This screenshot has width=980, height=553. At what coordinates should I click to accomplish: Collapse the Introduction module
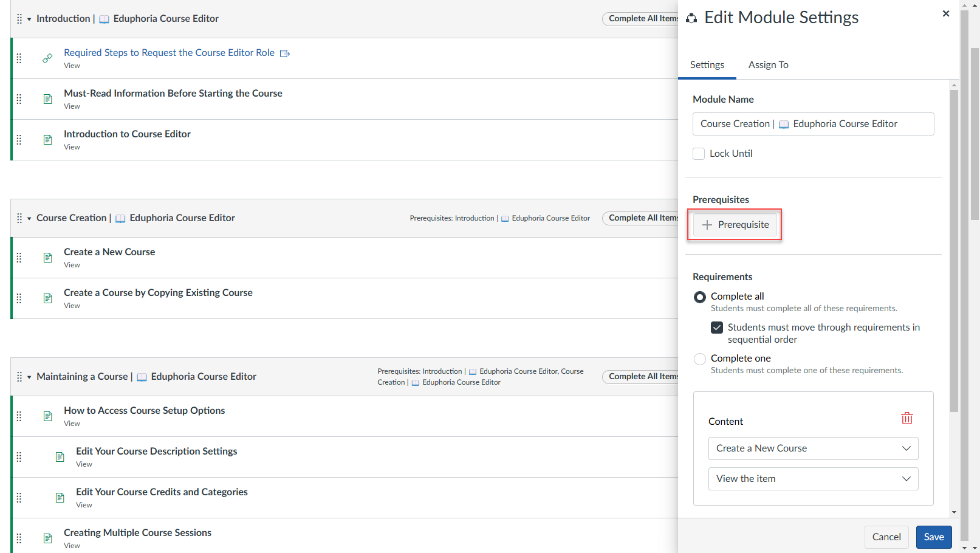pyautogui.click(x=29, y=18)
